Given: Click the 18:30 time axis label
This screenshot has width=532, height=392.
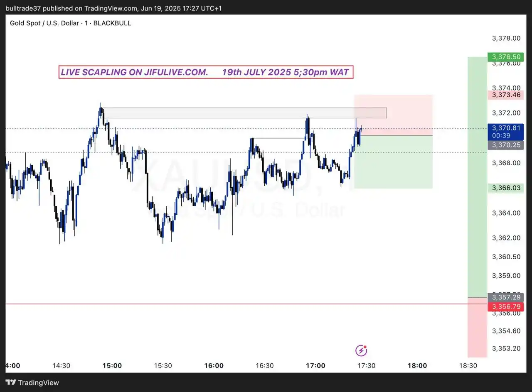Looking at the screenshot, I should pyautogui.click(x=468, y=366).
